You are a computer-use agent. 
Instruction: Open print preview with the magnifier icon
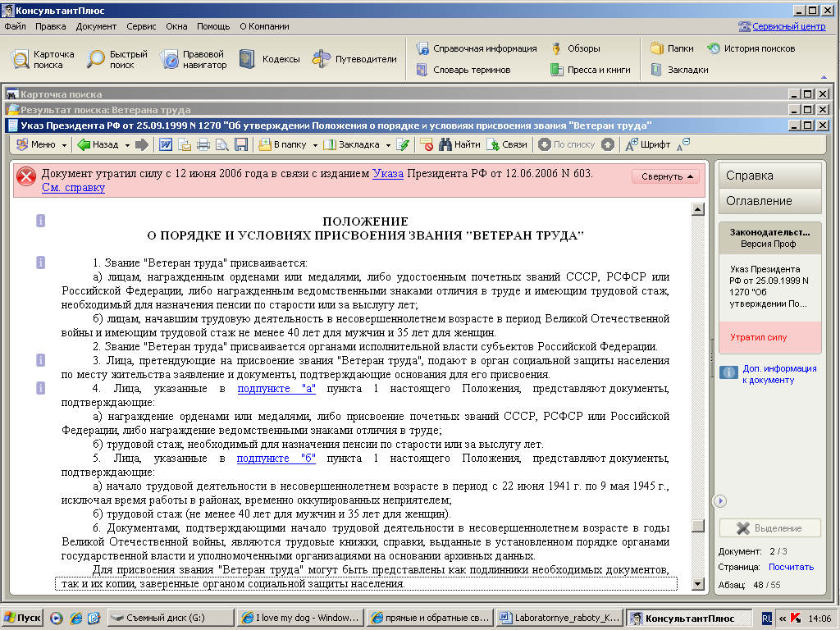point(221,144)
